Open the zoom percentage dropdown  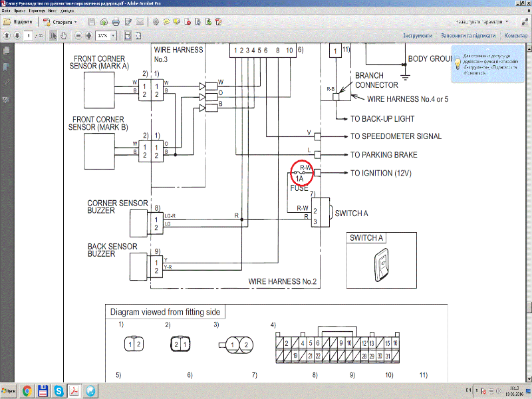(114, 35)
